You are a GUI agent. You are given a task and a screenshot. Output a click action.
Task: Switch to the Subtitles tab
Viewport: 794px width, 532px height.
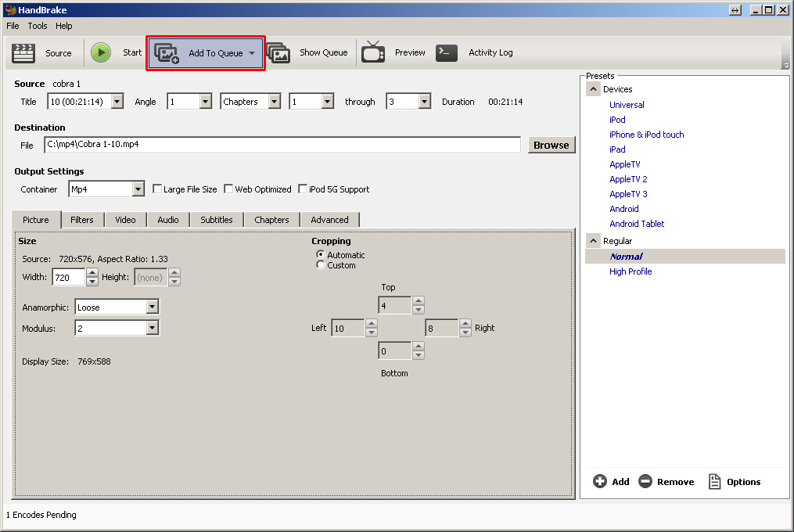(217, 220)
